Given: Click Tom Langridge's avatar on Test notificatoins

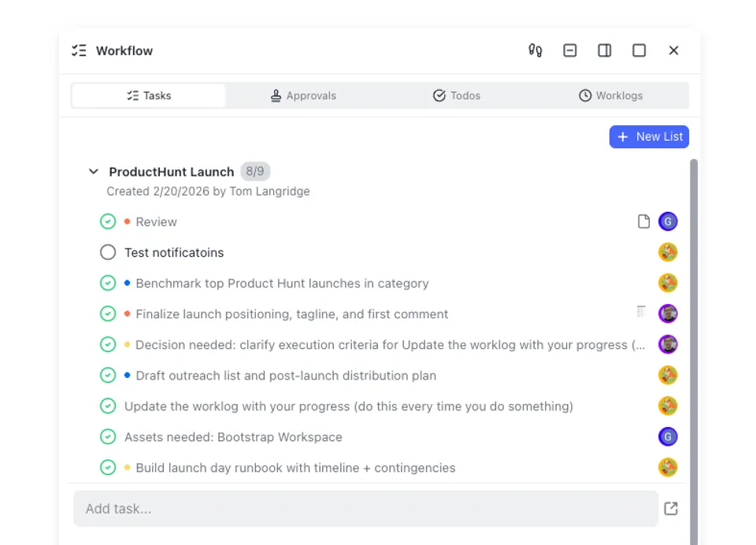Looking at the screenshot, I should point(668,252).
